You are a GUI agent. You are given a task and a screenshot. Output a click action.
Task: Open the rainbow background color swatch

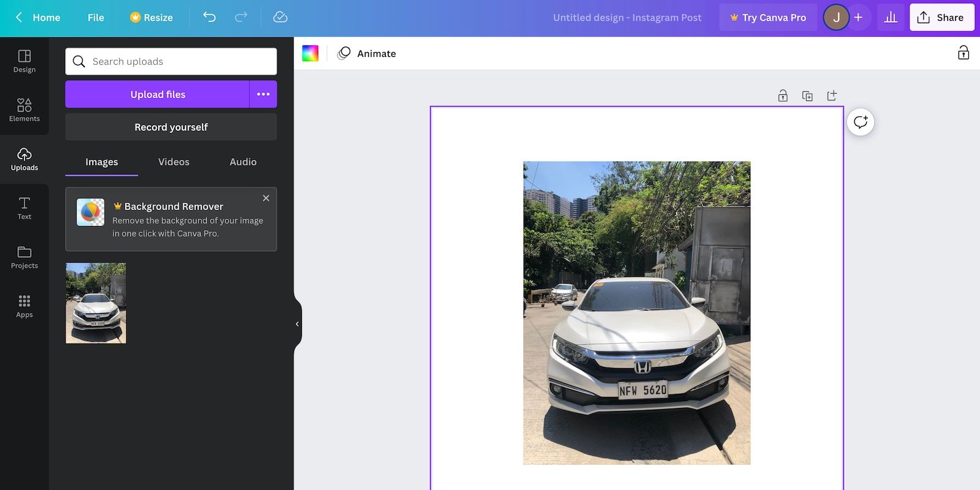click(x=311, y=53)
